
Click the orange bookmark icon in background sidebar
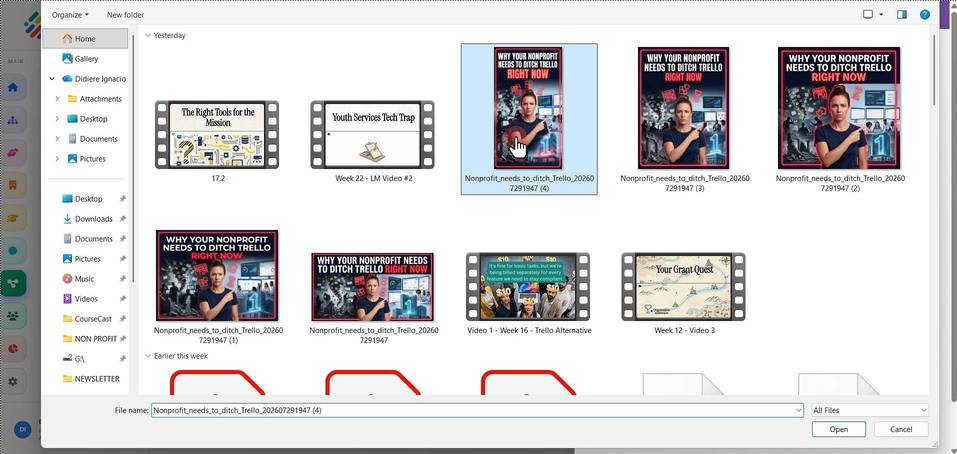point(13,186)
